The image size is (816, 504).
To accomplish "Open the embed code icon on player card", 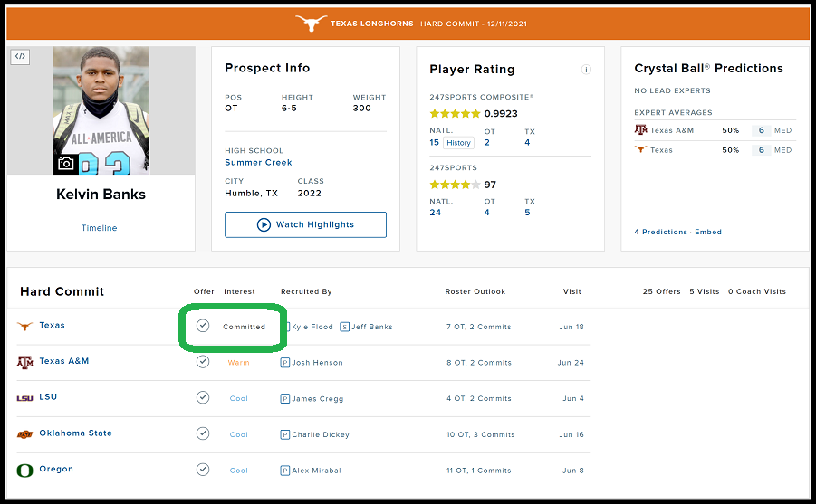I will click(x=20, y=57).
